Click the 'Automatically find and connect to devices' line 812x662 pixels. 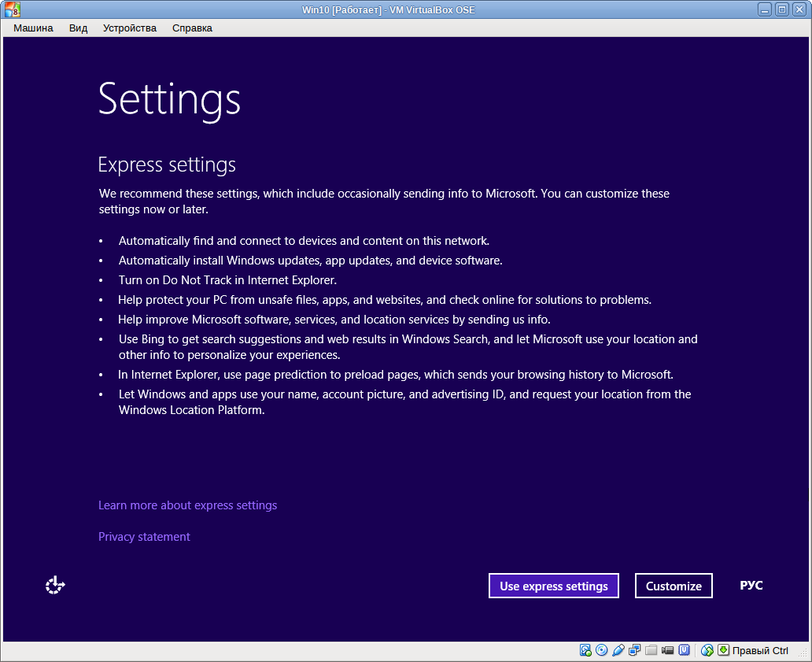304,241
